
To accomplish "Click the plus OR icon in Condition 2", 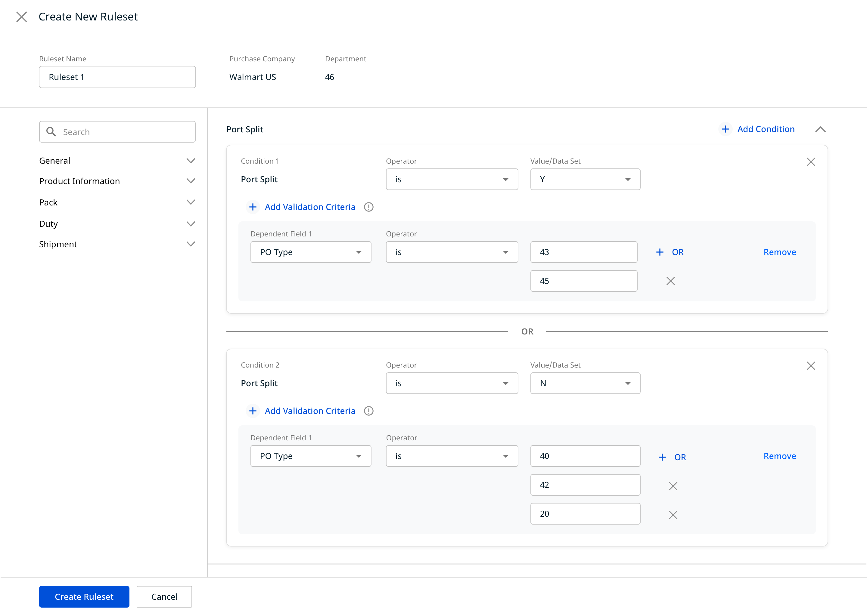I will pos(662,457).
